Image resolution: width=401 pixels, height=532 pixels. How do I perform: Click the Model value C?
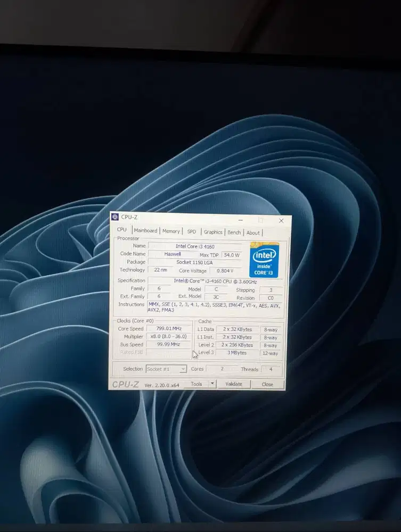point(216,289)
